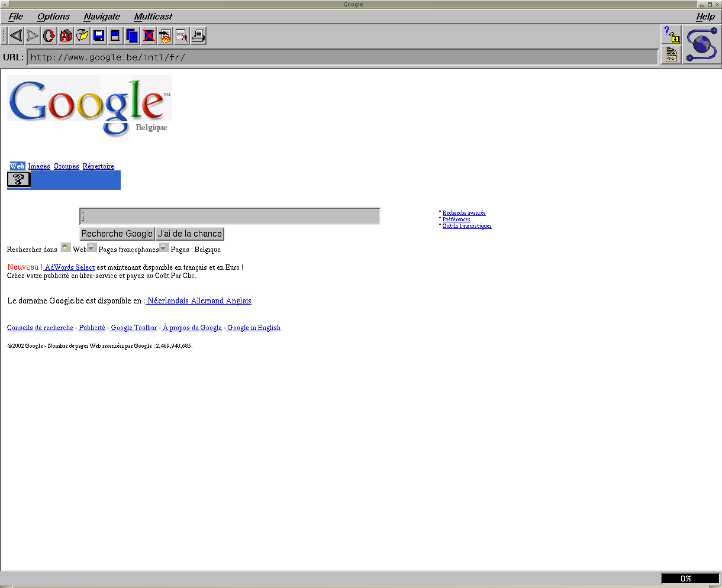The width and height of the screenshot is (722, 588).
Task: Click the Save floppy disk icon
Action: 99,36
